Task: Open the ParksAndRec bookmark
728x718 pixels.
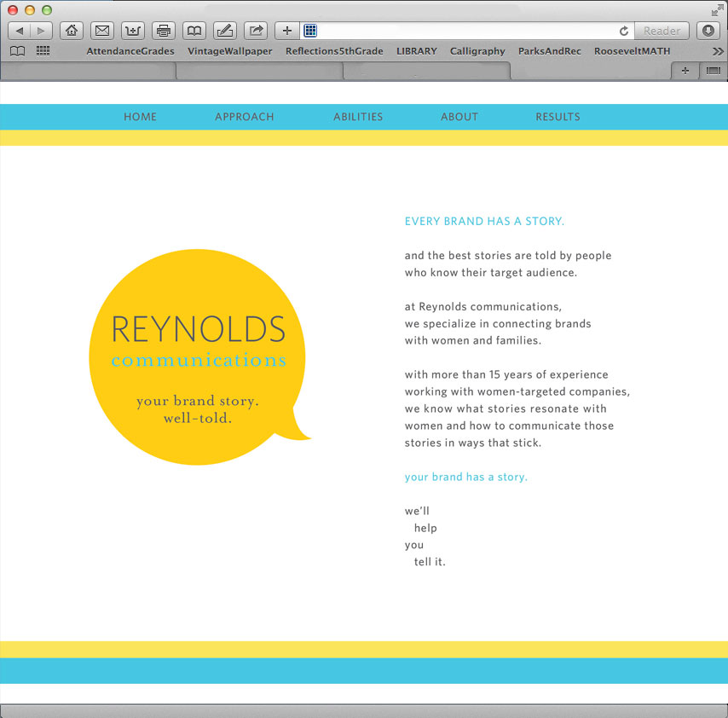Action: pos(549,51)
